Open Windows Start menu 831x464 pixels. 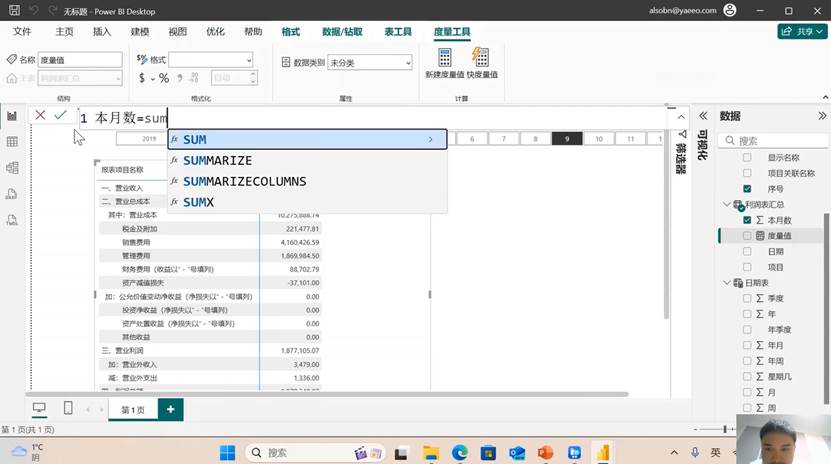point(227,453)
